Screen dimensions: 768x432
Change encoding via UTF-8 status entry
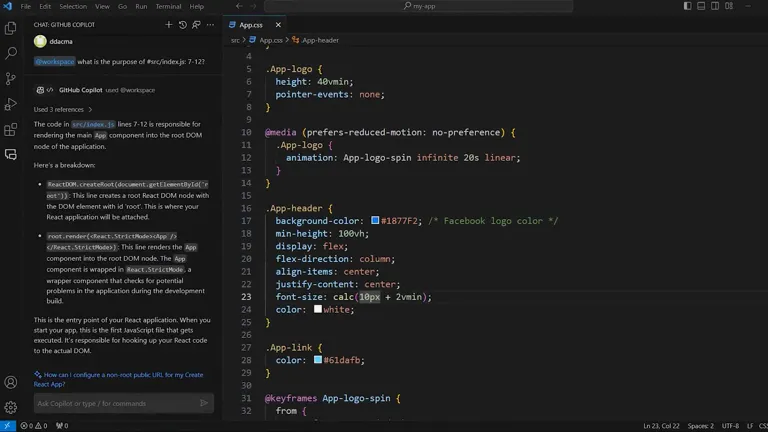pos(730,426)
